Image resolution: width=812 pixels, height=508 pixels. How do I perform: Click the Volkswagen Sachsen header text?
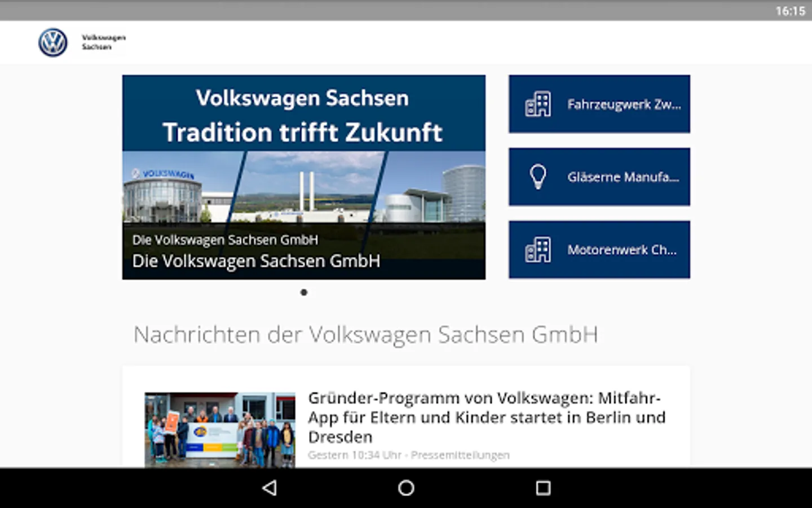[104, 42]
